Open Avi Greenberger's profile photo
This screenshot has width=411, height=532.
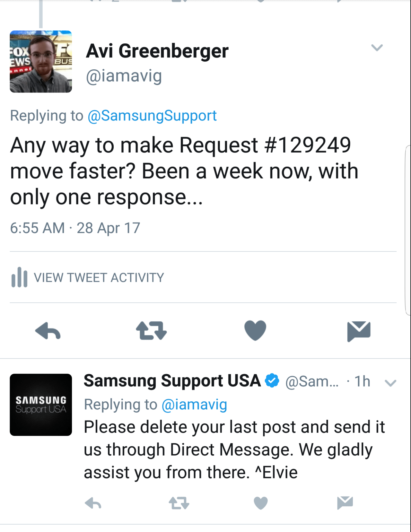click(41, 62)
